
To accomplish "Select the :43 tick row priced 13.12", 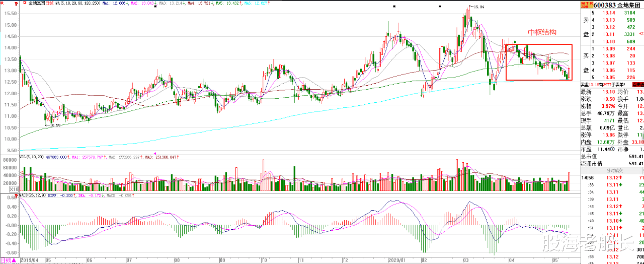I will [x=612, y=207].
